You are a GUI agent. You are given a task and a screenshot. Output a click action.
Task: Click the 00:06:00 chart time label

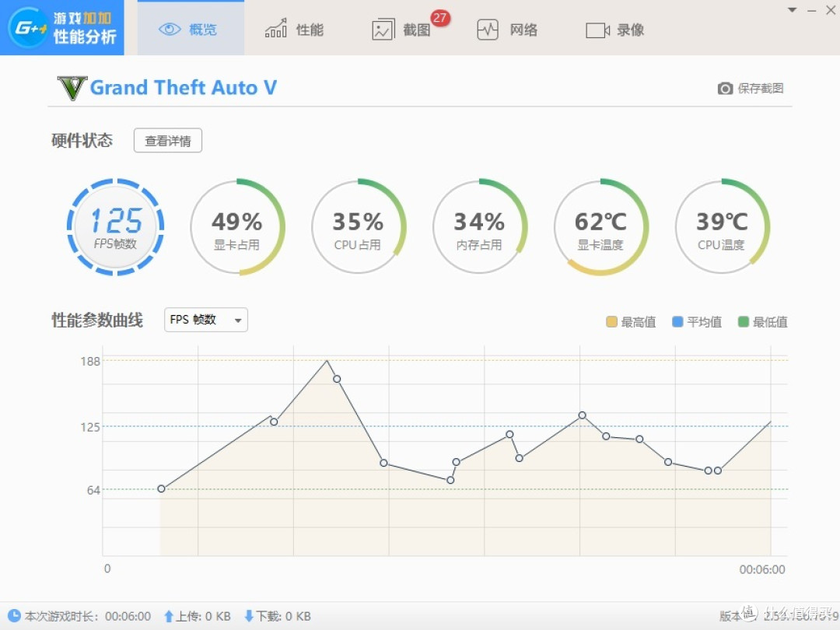pyautogui.click(x=761, y=569)
